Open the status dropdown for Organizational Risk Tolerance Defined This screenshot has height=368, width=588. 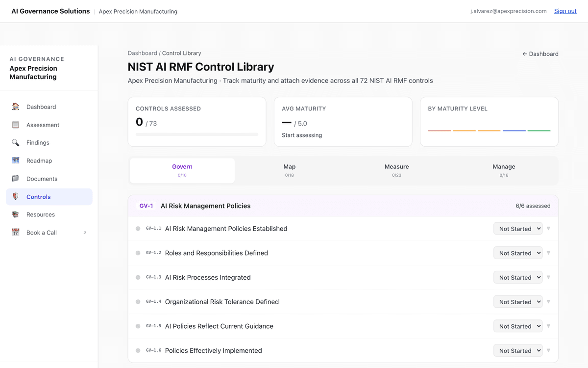518,302
